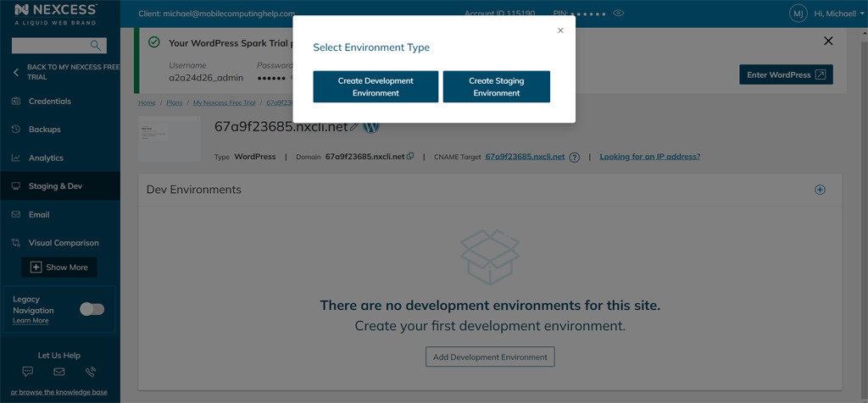868x403 pixels.
Task: Click the site thumbnail preview
Action: [170, 139]
